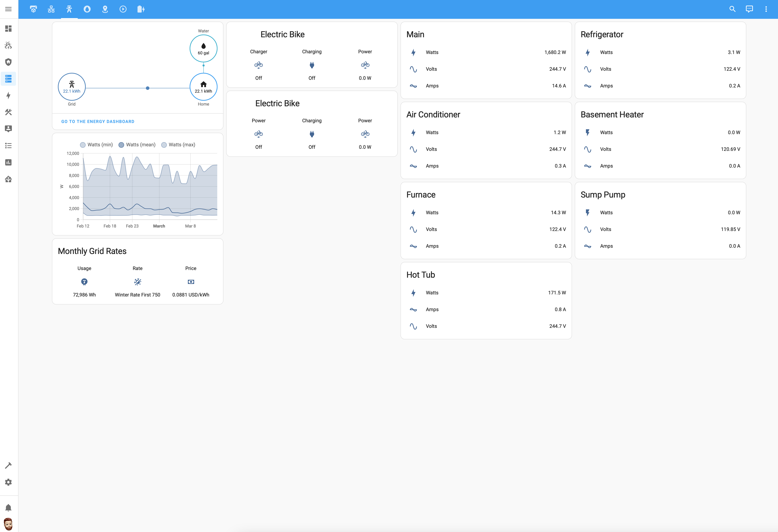Viewport: 778px width, 532px height.
Task: Open the assistant chat icon
Action: [749, 9]
